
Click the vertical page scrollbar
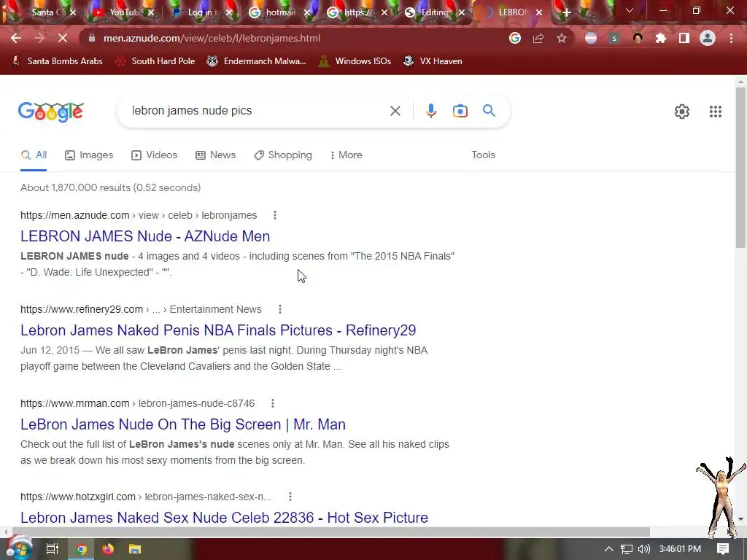click(740, 167)
